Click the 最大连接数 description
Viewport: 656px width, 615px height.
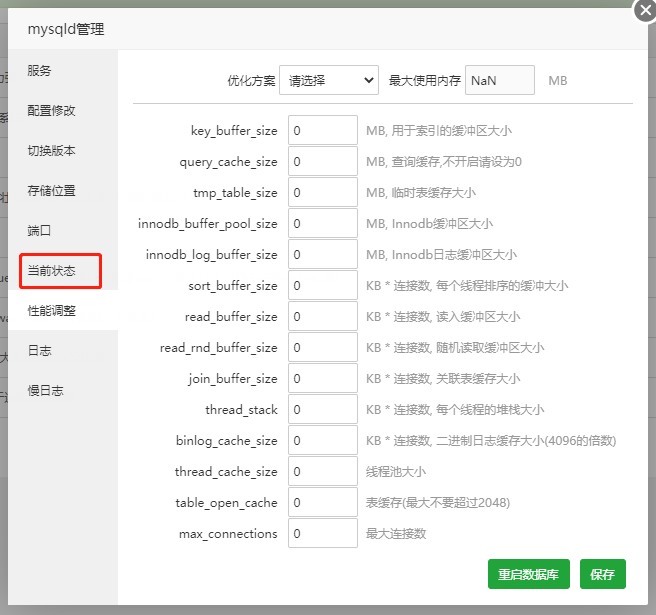pyautogui.click(x=396, y=533)
